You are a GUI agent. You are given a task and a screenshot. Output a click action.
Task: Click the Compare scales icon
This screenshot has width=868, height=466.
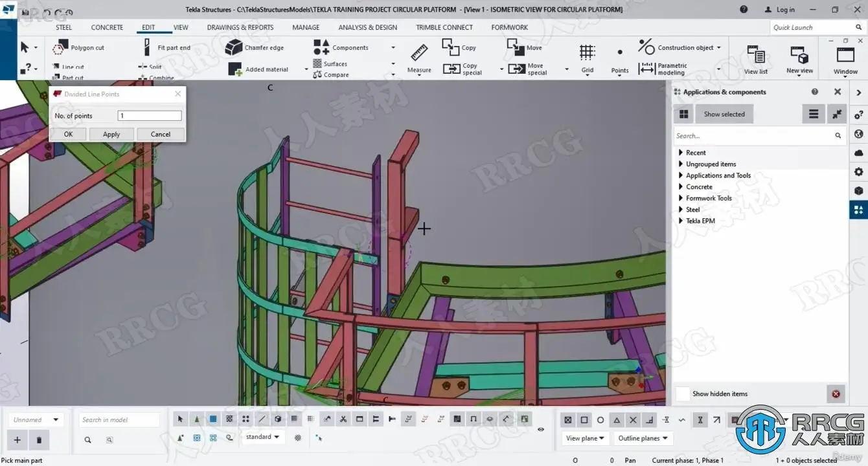(317, 75)
